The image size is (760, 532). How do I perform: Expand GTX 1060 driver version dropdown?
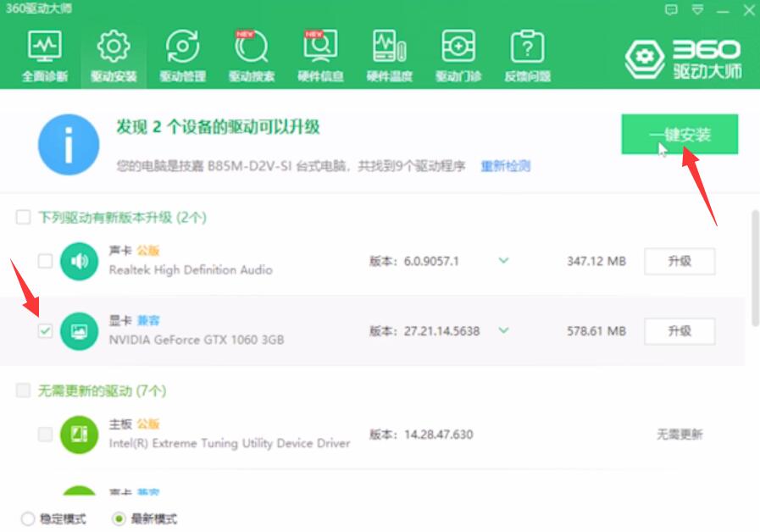tap(505, 331)
